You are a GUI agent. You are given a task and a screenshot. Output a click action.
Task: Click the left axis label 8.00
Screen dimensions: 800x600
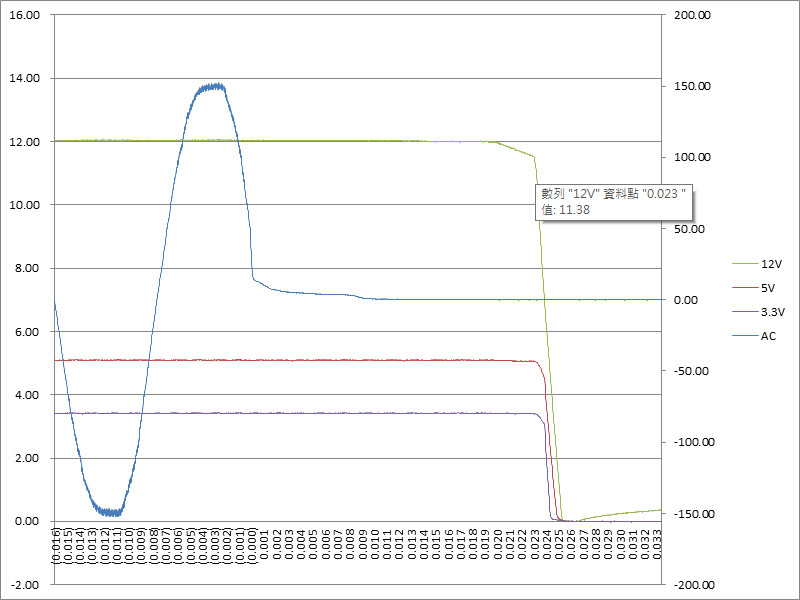[x=28, y=268]
